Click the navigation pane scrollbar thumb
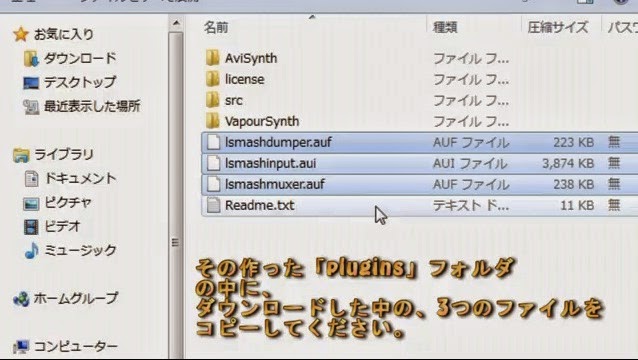 176,195
